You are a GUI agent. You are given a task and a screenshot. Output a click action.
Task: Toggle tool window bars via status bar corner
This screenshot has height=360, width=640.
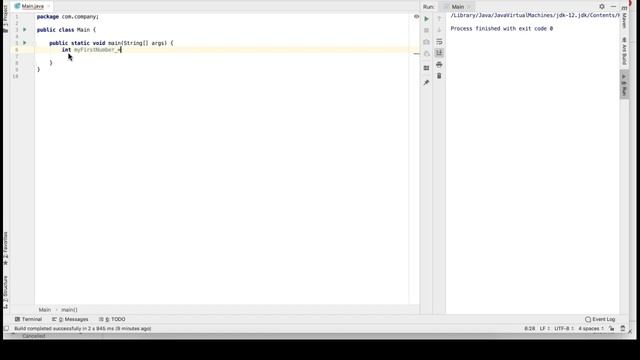[x=6, y=329]
